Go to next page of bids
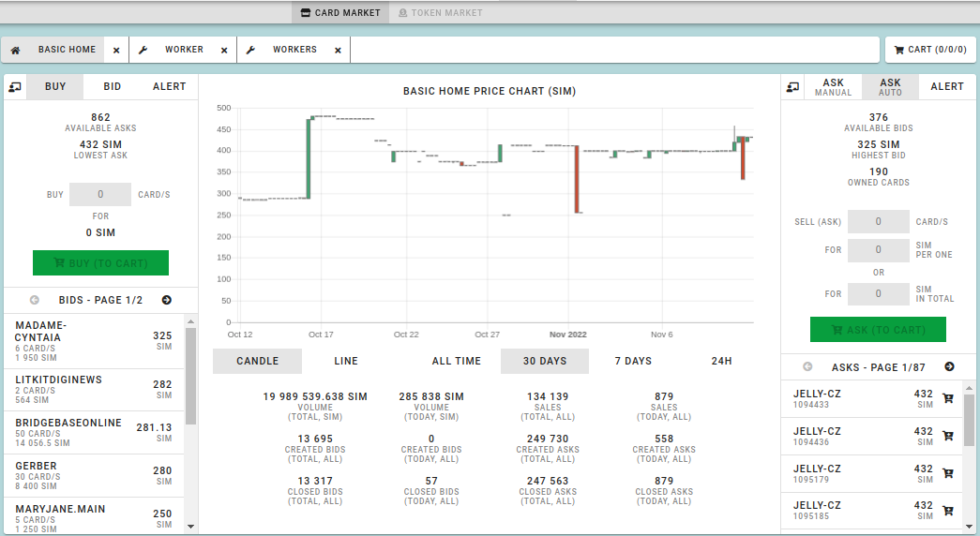Viewport: 980px width, 536px height. pyautogui.click(x=167, y=300)
